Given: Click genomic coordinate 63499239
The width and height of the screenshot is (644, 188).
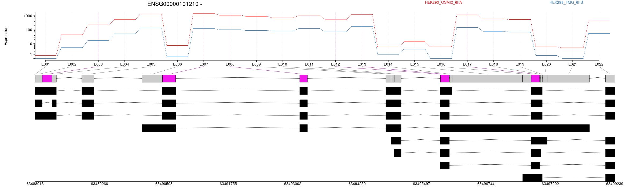Looking at the screenshot, I should [x=614, y=184].
